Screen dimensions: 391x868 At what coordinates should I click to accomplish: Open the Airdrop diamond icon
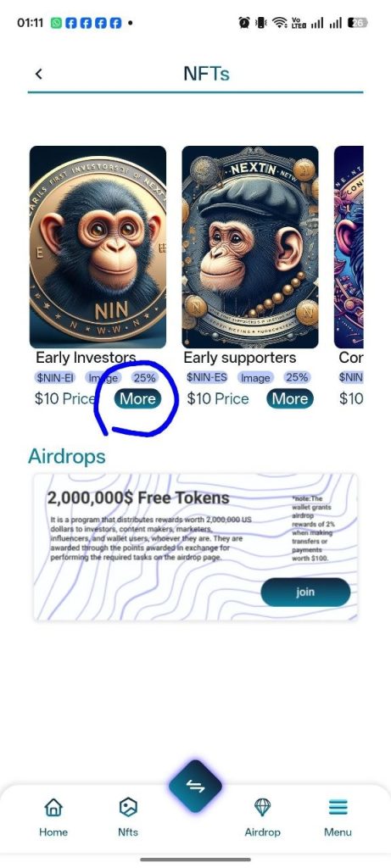point(263,807)
